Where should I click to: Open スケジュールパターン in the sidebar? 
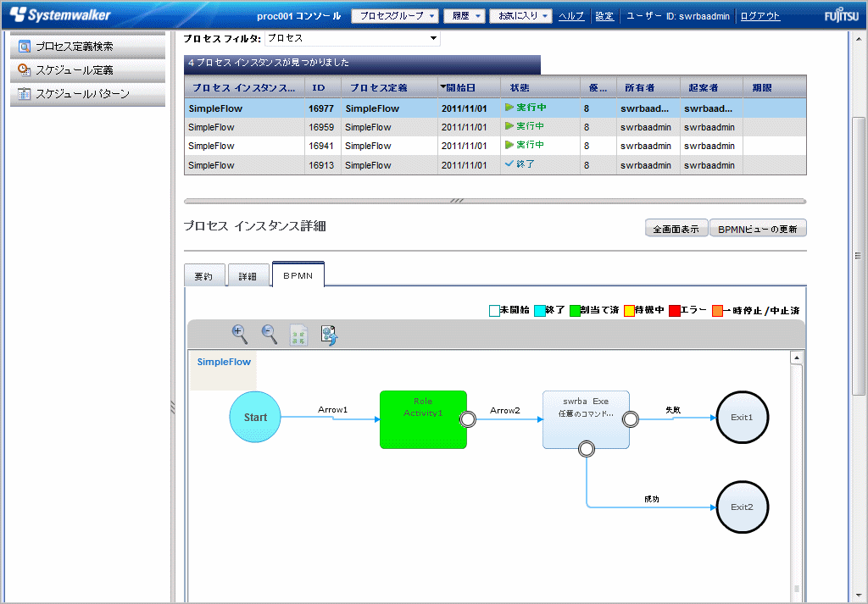coord(87,94)
